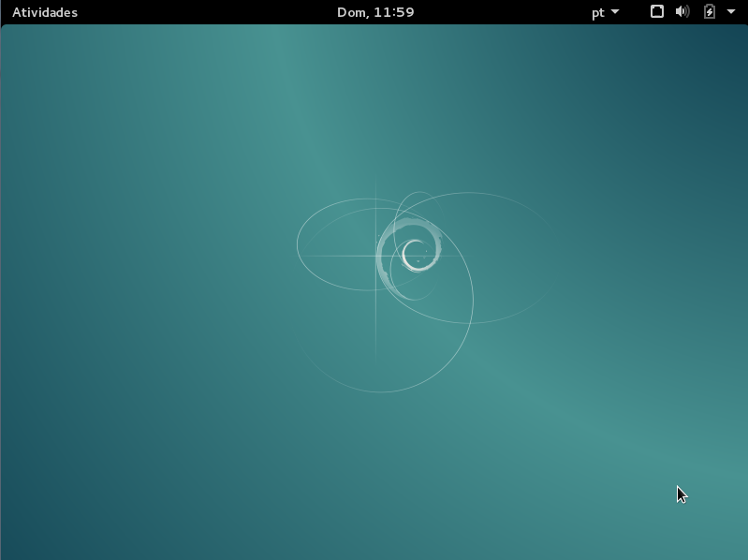The image size is (748, 560).
Task: Open the Atividades overview
Action: [45, 12]
